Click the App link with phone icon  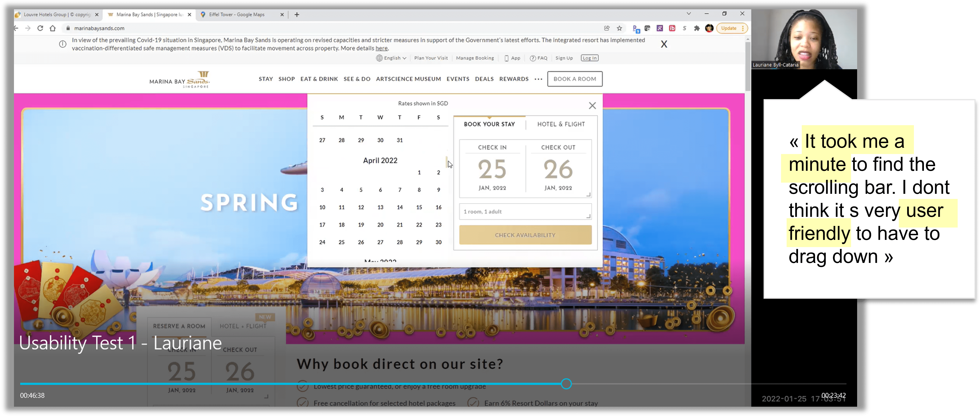tap(512, 58)
